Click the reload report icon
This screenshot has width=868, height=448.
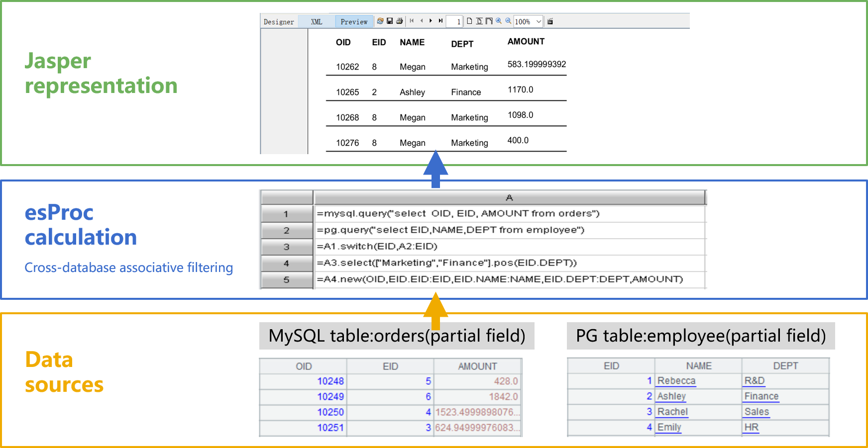(380, 21)
